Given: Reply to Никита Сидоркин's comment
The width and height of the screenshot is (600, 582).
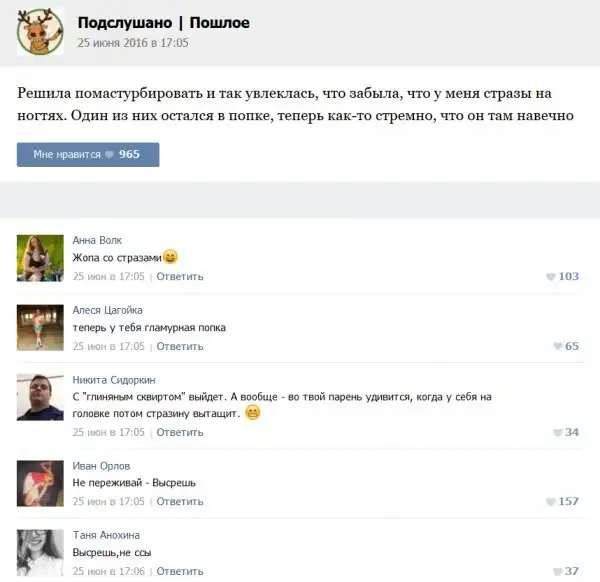Looking at the screenshot, I should point(180,432).
